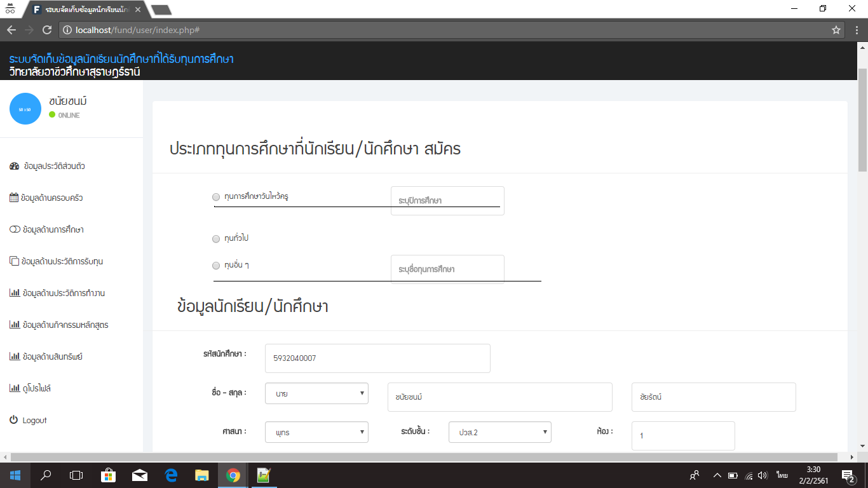Viewport: 868px width, 488px height.
Task: Select the ทุนการศึกษาวันไหว้ครู radio button
Action: tap(216, 197)
